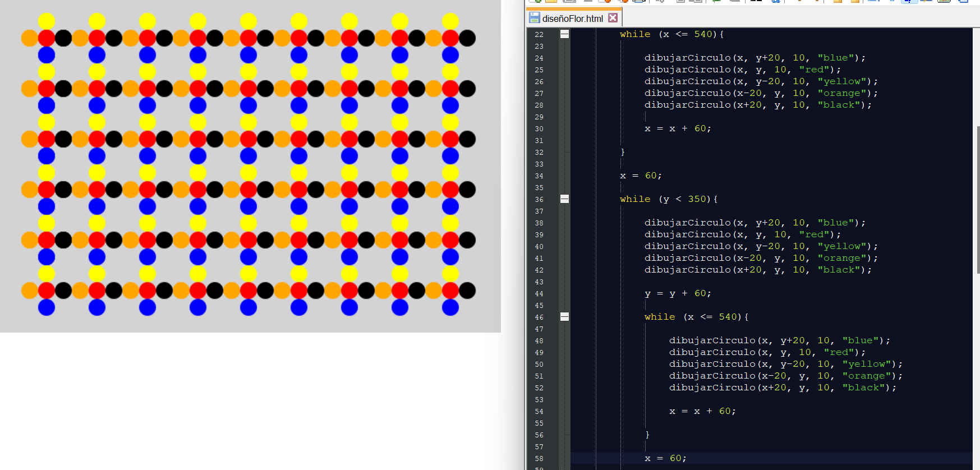The image size is (980, 470).
Task: Click the "blue" dibujarCirculo call on line 24
Action: 755,58
